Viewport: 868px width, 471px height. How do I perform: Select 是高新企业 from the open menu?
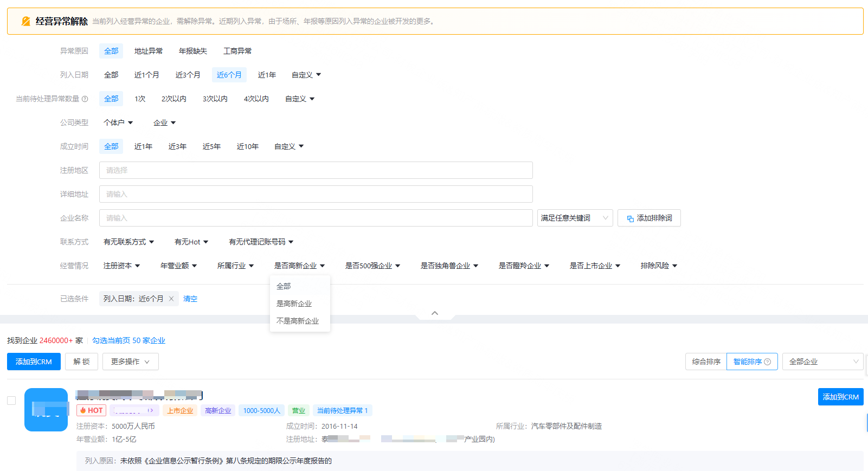tap(294, 304)
